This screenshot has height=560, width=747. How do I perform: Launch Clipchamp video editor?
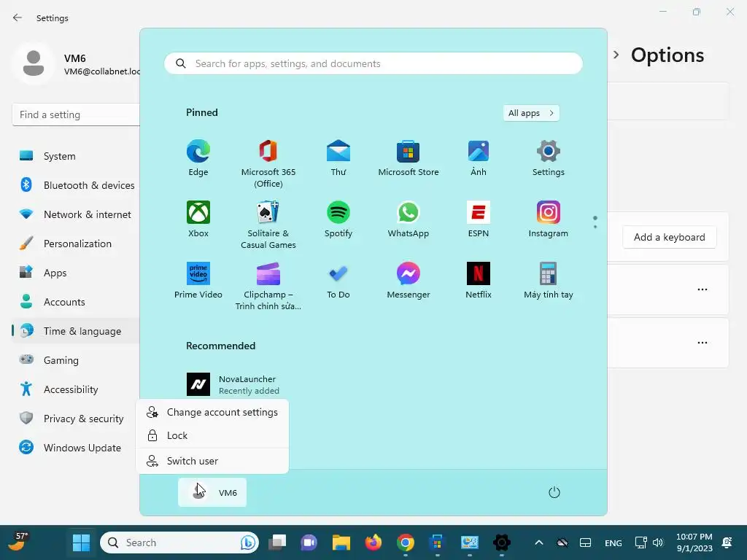click(x=268, y=286)
